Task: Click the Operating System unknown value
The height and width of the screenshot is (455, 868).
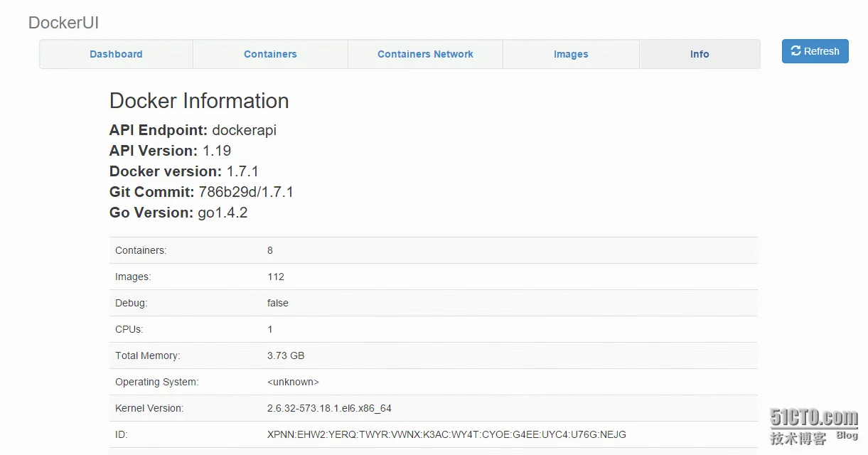Action: point(293,382)
